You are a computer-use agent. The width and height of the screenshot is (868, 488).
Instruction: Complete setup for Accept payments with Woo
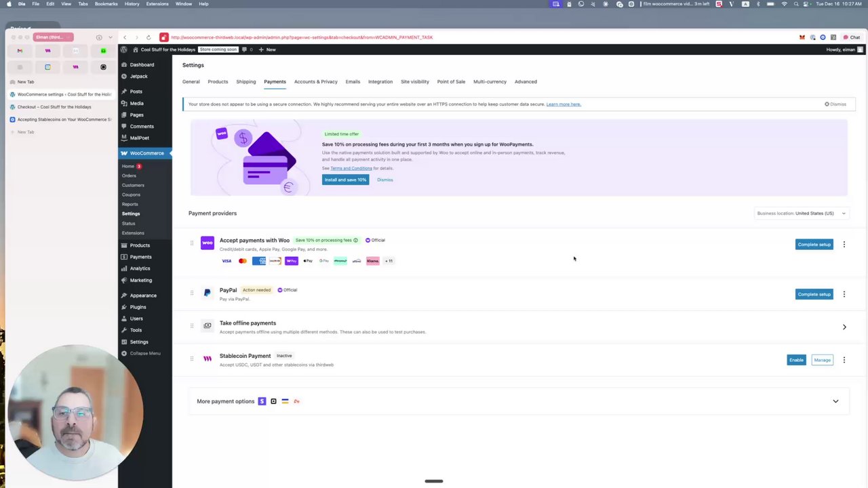814,245
